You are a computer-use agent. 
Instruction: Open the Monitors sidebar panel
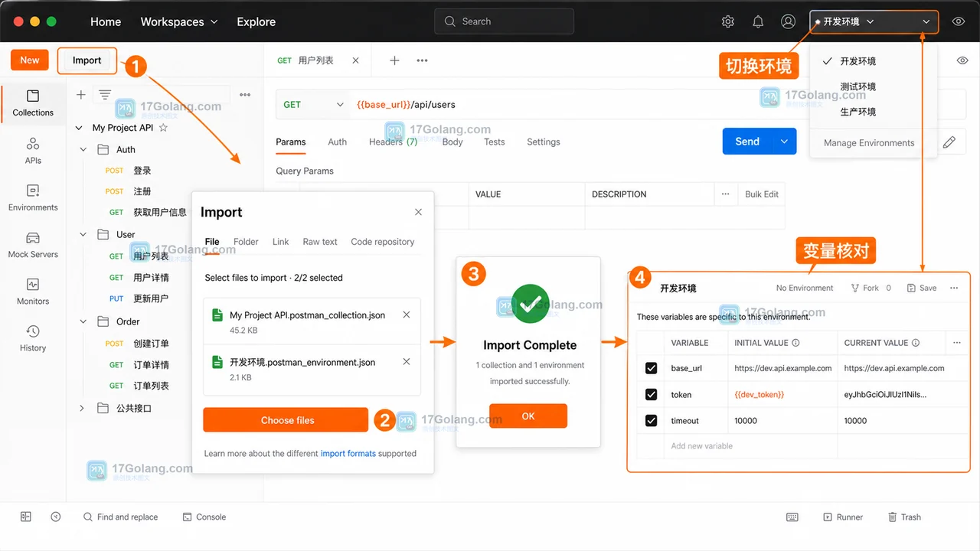pyautogui.click(x=33, y=292)
